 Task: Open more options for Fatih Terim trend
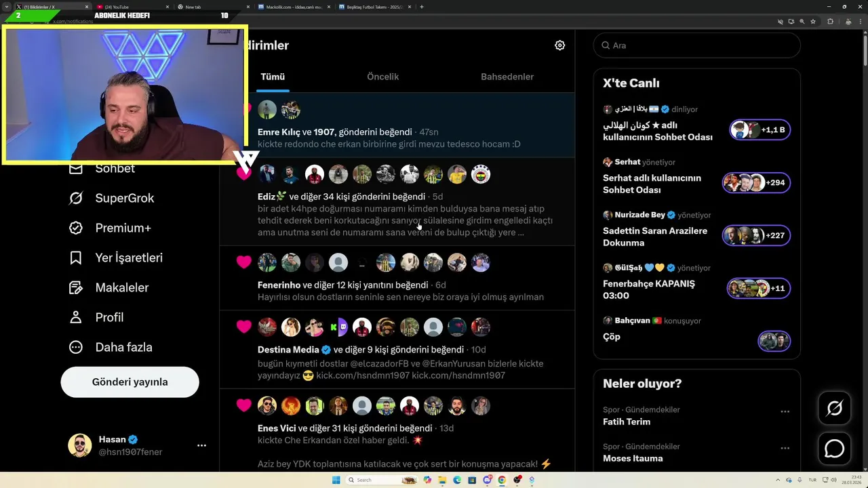pyautogui.click(x=785, y=411)
